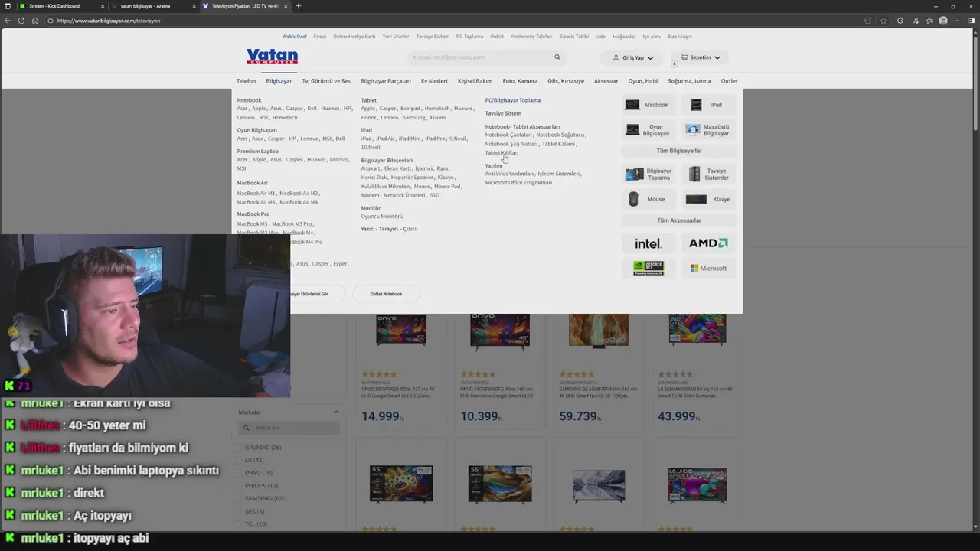Open the ONVO 14.999 TL TV thumbnail
Viewport: 980px width, 551px height.
point(401,329)
